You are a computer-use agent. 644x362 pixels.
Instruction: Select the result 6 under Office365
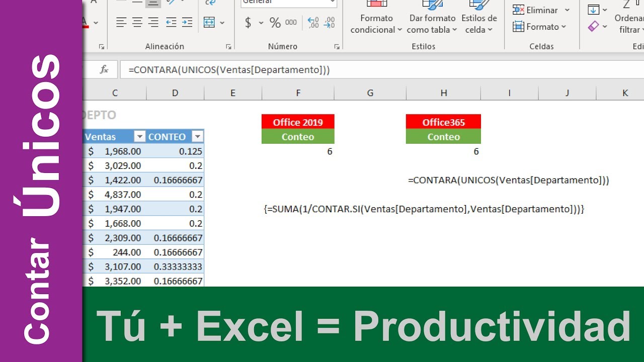[x=443, y=151]
